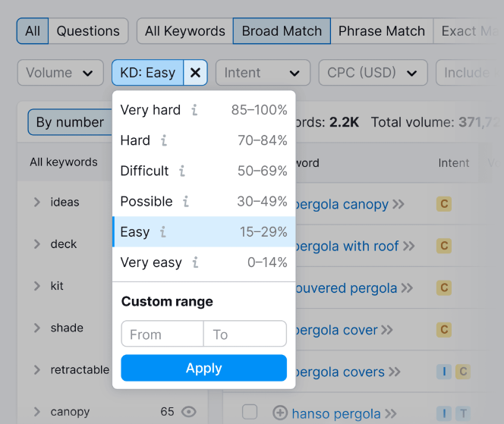
Task: Click the info icon next to Very hard
Action: tap(194, 110)
